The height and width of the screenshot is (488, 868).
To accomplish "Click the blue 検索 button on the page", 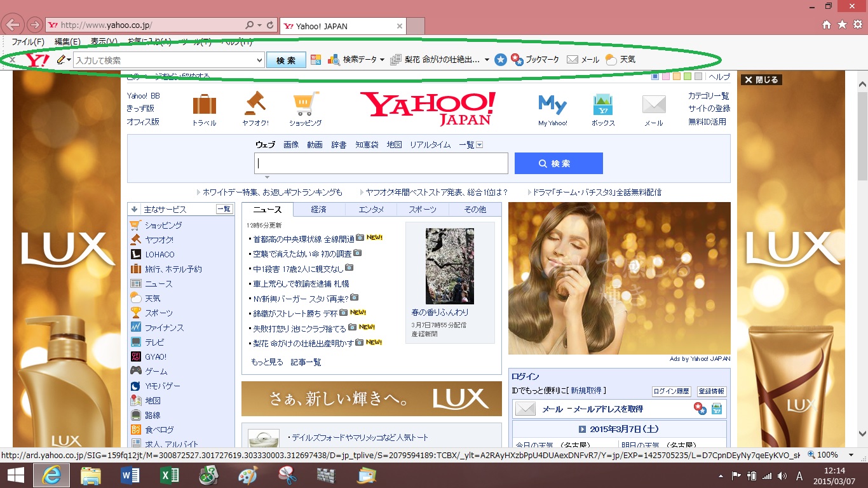I will tap(559, 163).
